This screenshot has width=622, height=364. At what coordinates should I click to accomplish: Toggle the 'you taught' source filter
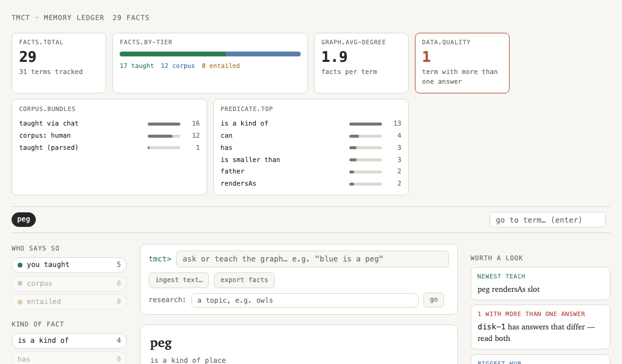click(x=69, y=265)
